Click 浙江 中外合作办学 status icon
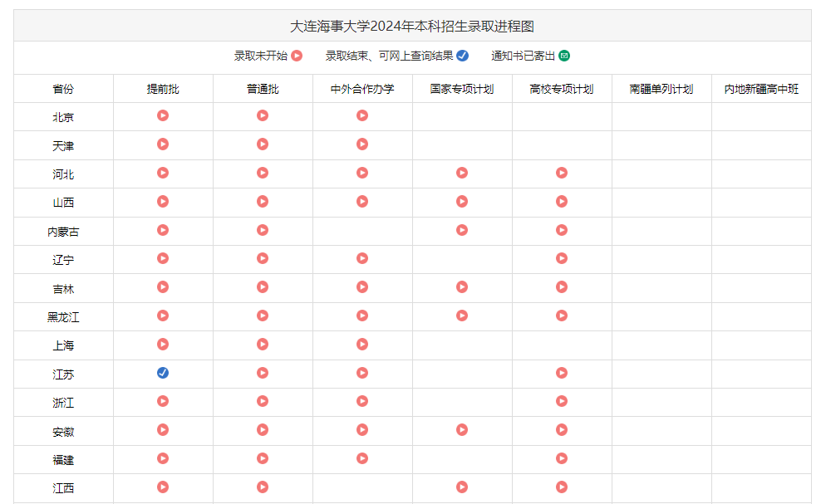Viewport: 826px width, 504px height. pos(362,401)
